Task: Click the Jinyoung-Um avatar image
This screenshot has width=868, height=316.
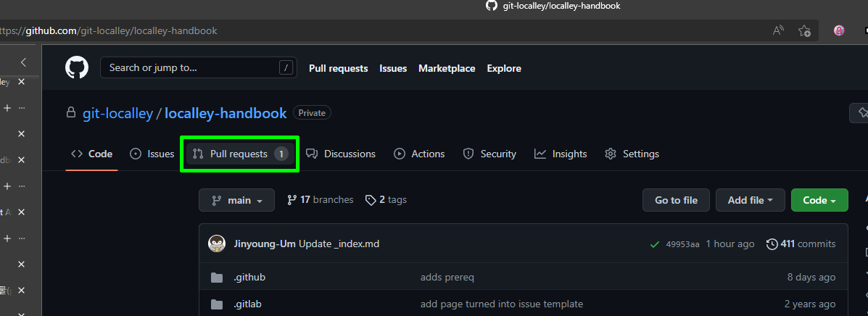Action: click(217, 244)
